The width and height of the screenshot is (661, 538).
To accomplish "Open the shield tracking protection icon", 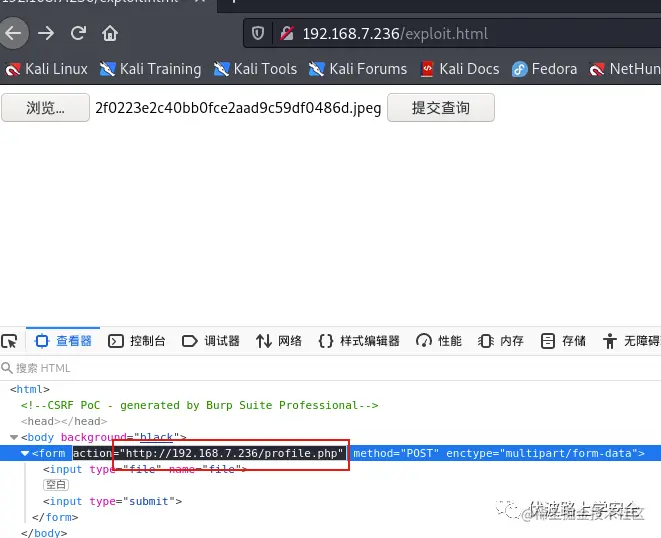I will pos(258,33).
